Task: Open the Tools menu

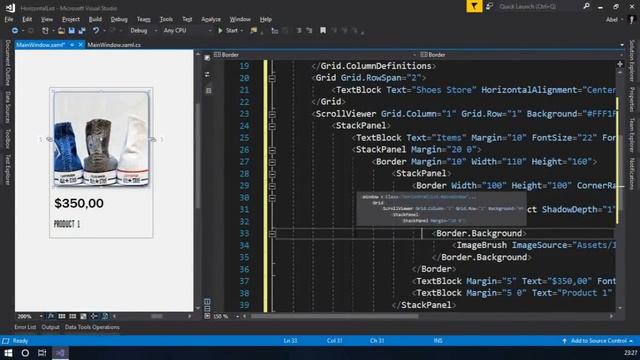Action: point(166,19)
